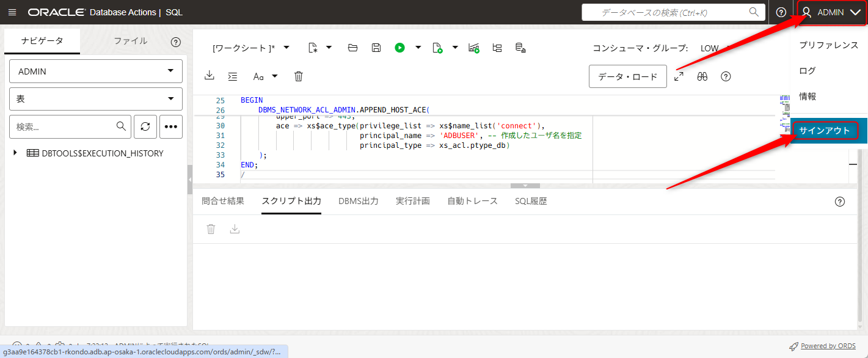The width and height of the screenshot is (868, 358).
Task: Click the run script icon
Action: (x=437, y=48)
